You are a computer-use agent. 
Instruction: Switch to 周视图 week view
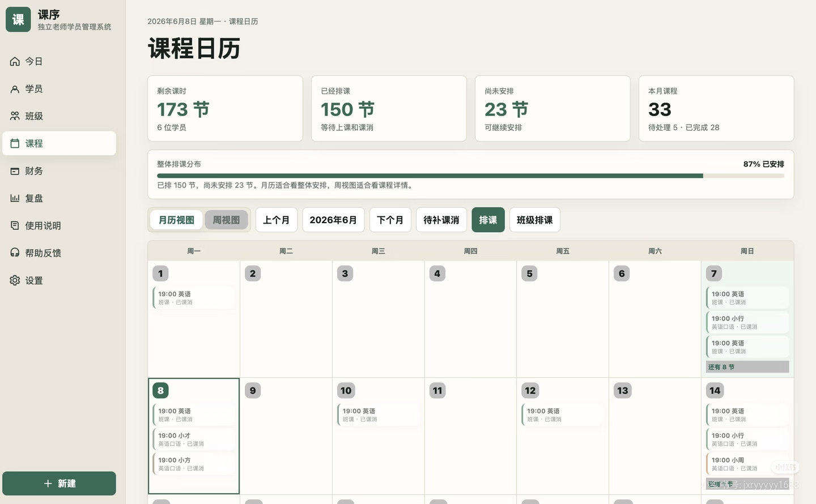click(x=226, y=220)
